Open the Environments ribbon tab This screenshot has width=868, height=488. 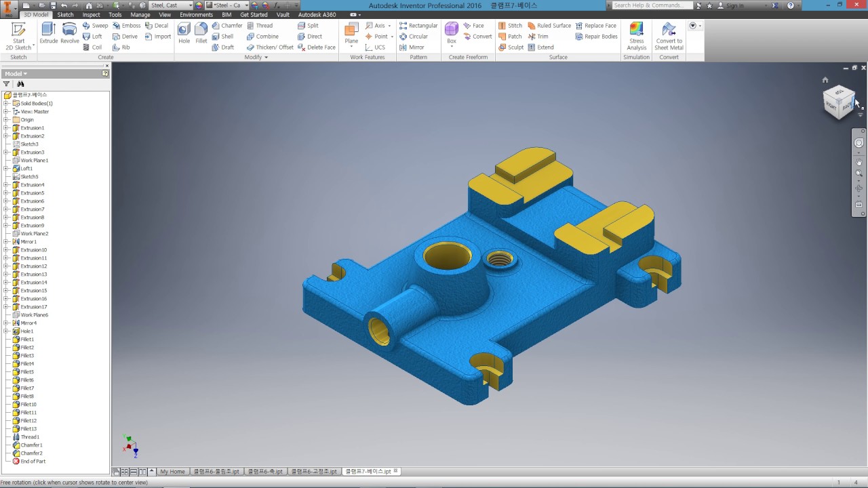point(196,15)
